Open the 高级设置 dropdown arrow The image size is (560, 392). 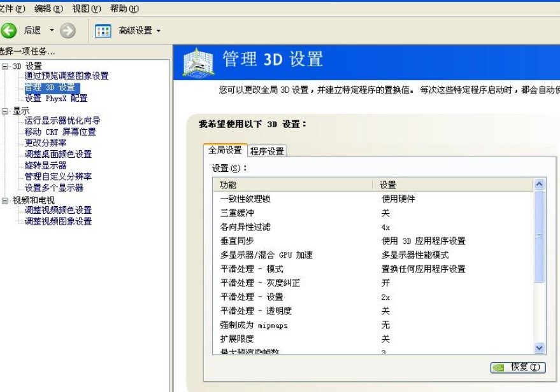tap(159, 31)
